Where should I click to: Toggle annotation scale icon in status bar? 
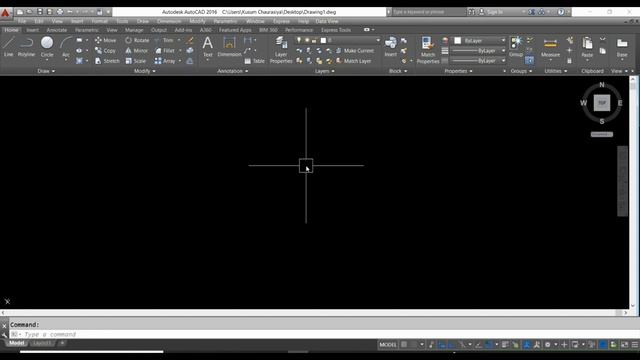[x=537, y=344]
